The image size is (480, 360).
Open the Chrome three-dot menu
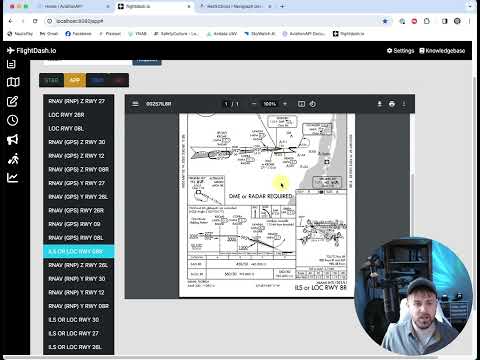coord(469,21)
